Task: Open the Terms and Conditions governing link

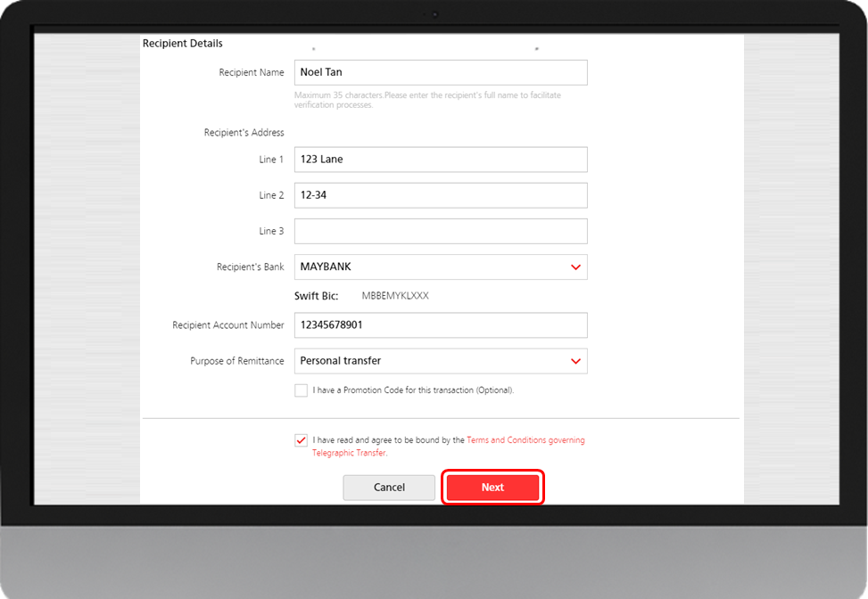Action: [x=525, y=440]
